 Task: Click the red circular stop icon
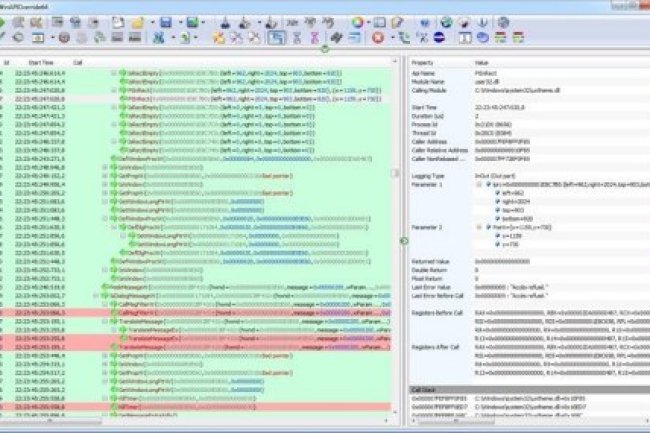tap(378, 38)
